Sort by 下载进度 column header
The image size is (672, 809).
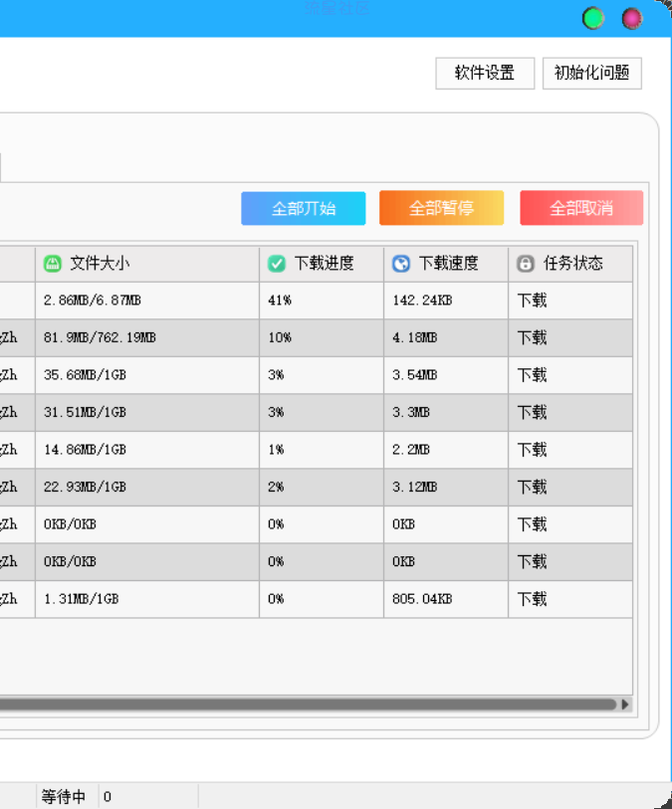tap(322, 264)
